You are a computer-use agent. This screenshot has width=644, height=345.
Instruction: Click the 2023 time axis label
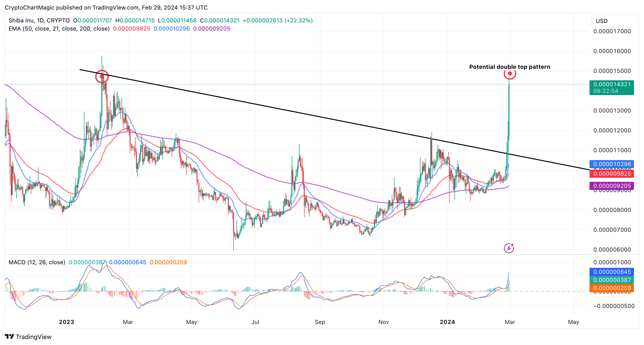pyautogui.click(x=66, y=322)
